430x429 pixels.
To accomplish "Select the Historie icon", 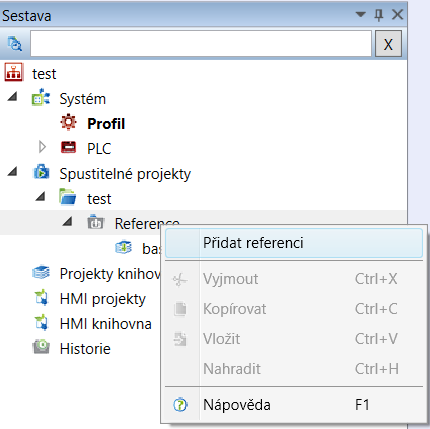I will [41, 347].
